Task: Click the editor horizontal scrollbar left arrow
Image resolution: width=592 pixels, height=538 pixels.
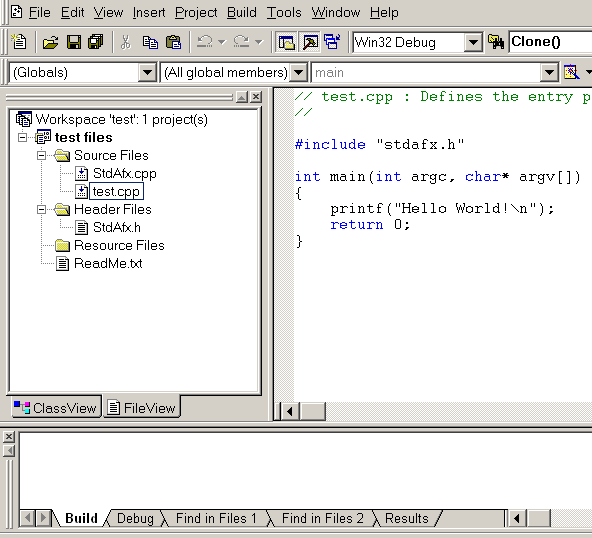Action: pos(290,411)
